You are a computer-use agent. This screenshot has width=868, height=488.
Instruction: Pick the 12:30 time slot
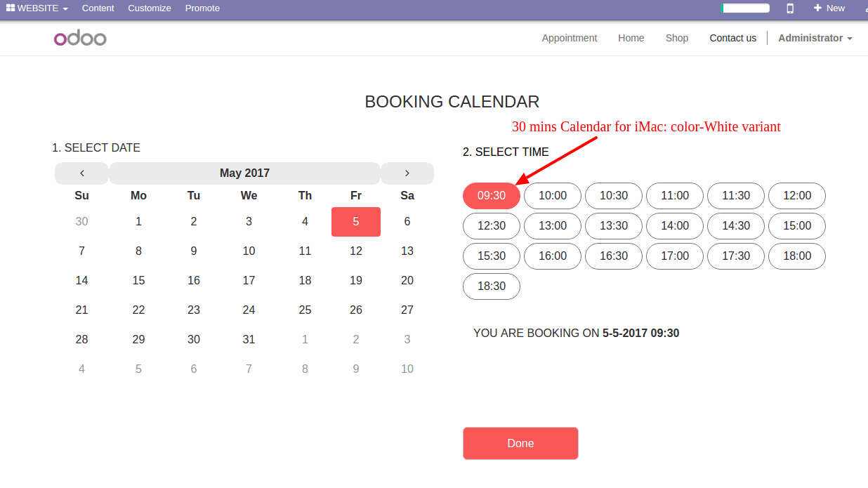[x=492, y=225]
